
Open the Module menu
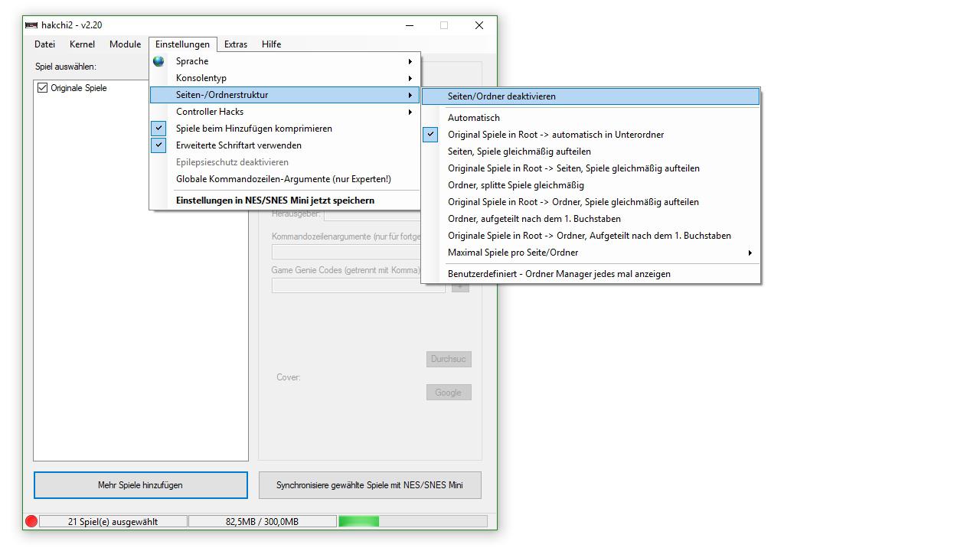125,44
